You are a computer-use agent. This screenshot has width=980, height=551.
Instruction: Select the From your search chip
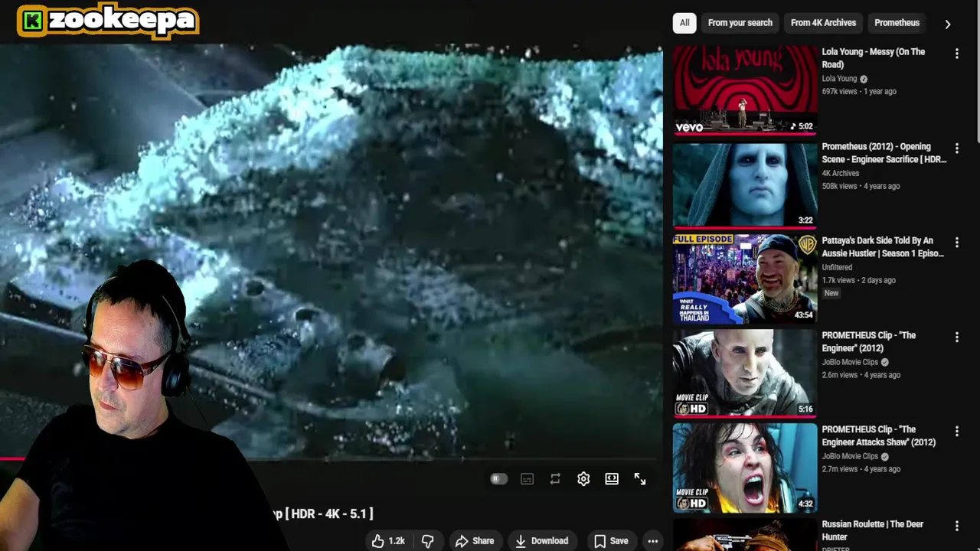pos(740,23)
